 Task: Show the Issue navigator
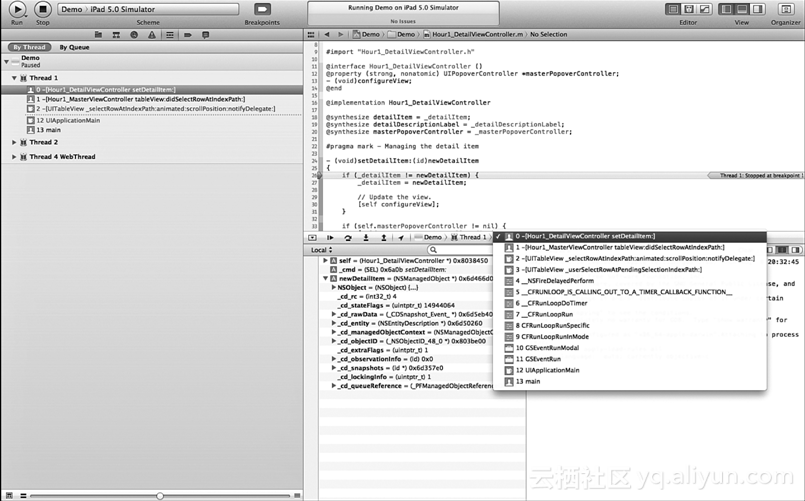[151, 35]
